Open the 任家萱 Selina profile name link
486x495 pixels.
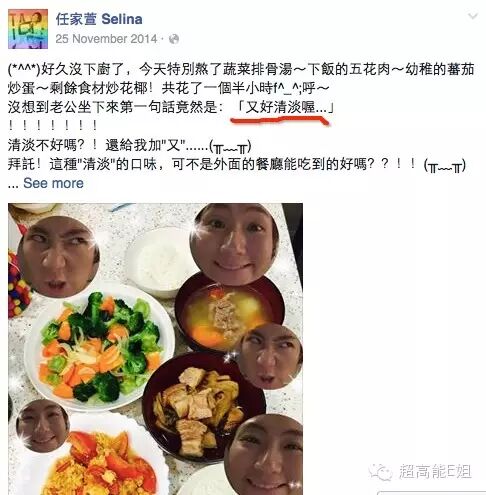coord(99,19)
